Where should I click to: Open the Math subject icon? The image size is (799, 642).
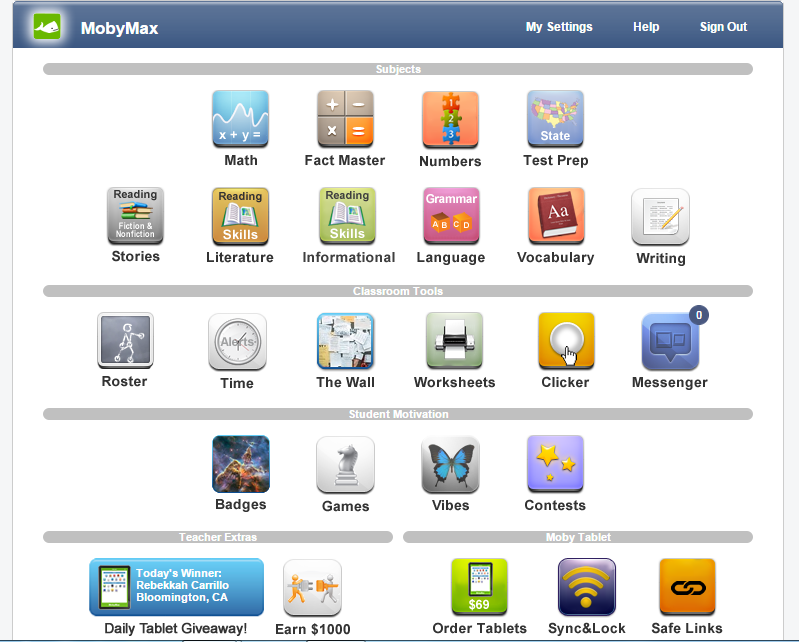point(240,119)
